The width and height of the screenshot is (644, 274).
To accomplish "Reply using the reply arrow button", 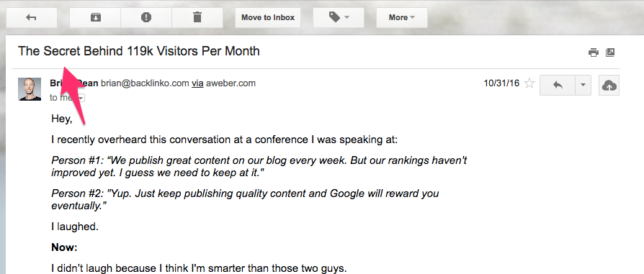I will point(558,86).
